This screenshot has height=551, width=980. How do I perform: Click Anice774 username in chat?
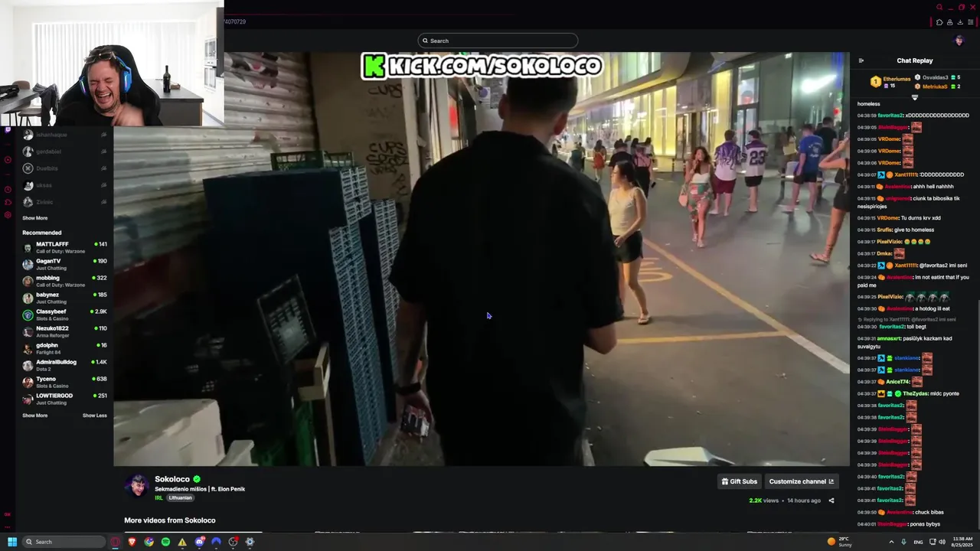coord(896,382)
